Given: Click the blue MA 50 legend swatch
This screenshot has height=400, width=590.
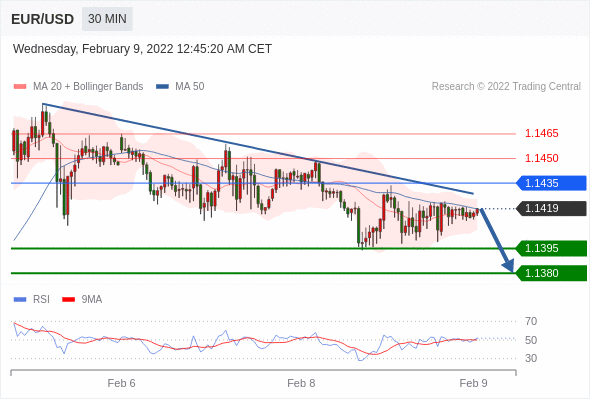Looking at the screenshot, I should point(162,87).
